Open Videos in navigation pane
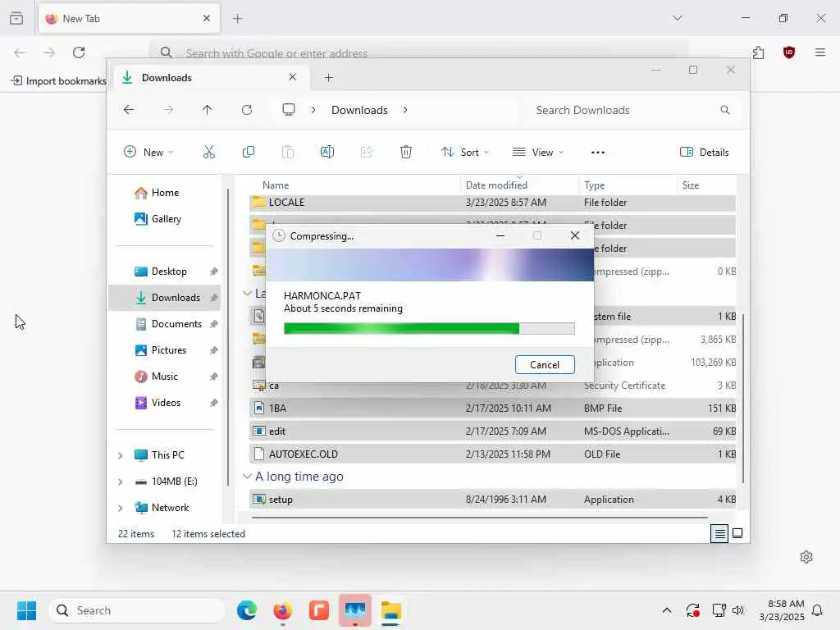The height and width of the screenshot is (630, 840). [x=166, y=402]
